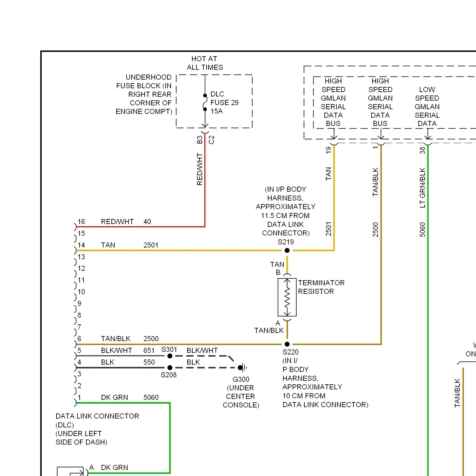
Task: Click DLC pin number '11'
Action: (81, 280)
